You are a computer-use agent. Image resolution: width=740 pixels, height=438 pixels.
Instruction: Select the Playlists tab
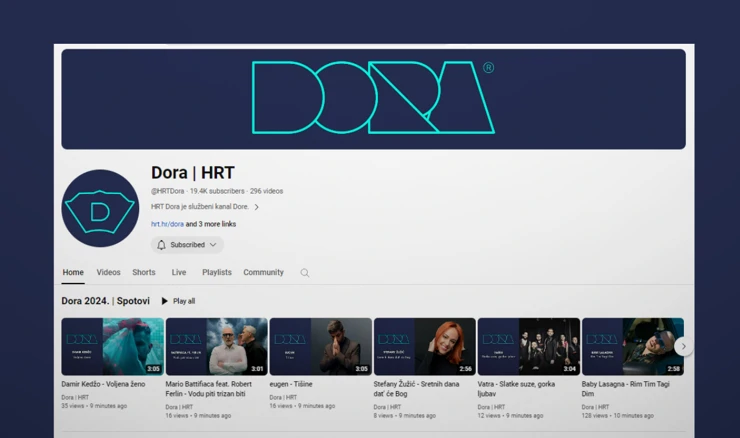coord(216,272)
